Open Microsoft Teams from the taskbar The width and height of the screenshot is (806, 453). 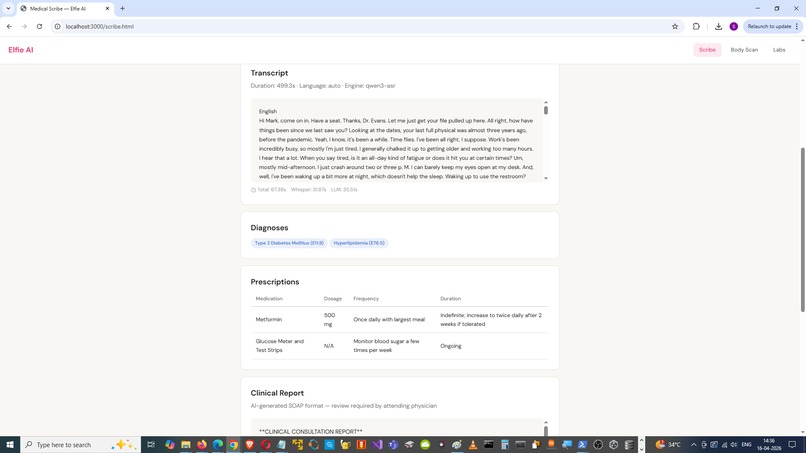pyautogui.click(x=393, y=445)
